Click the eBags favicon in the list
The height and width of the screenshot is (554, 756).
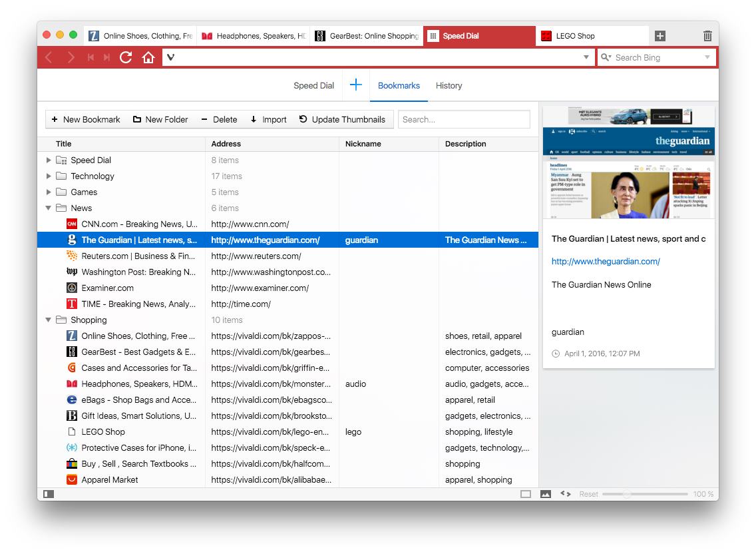click(72, 400)
